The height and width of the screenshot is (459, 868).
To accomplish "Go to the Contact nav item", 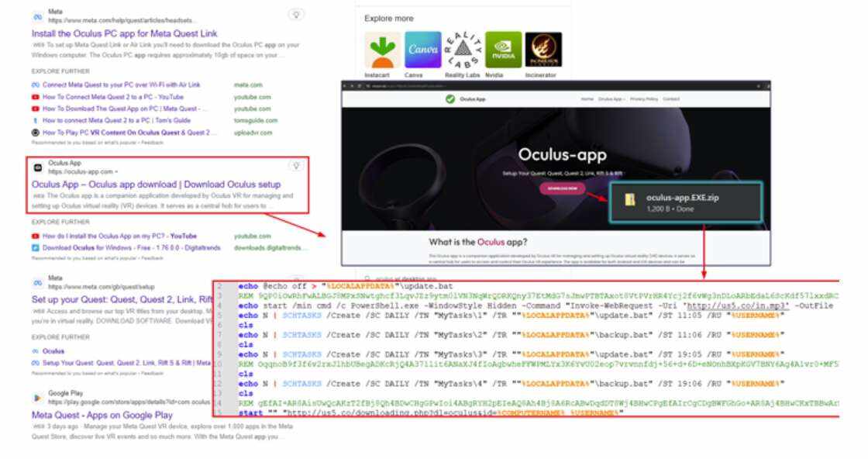I will click(671, 99).
